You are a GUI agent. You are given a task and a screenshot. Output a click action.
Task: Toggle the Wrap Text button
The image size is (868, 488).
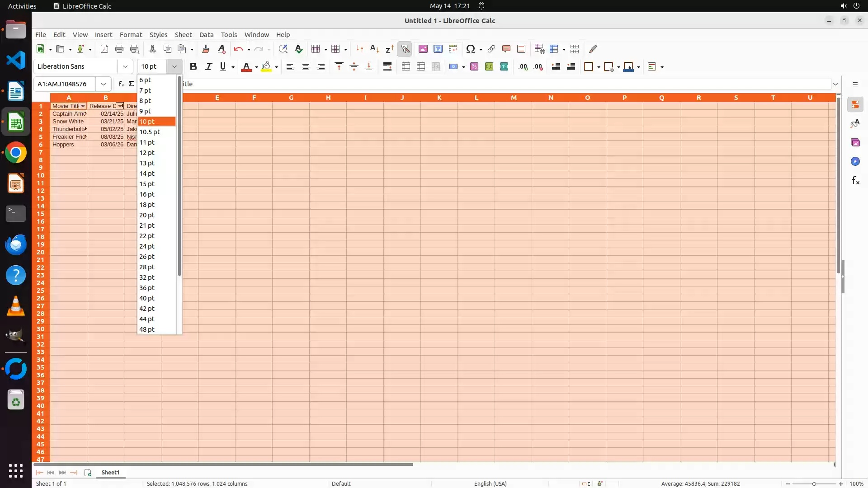pyautogui.click(x=387, y=66)
